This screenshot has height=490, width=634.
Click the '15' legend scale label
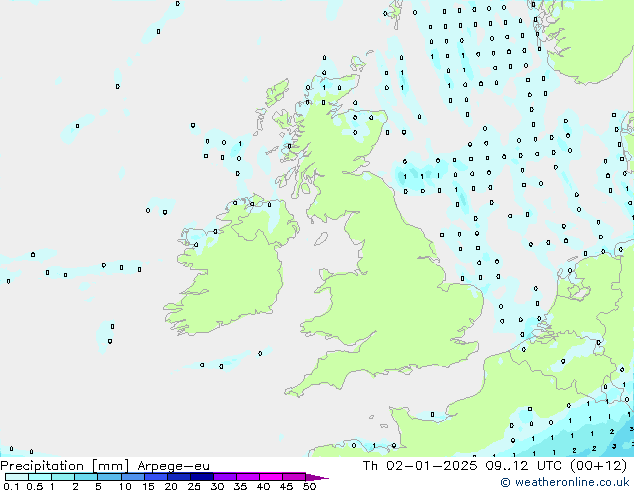click(148, 486)
